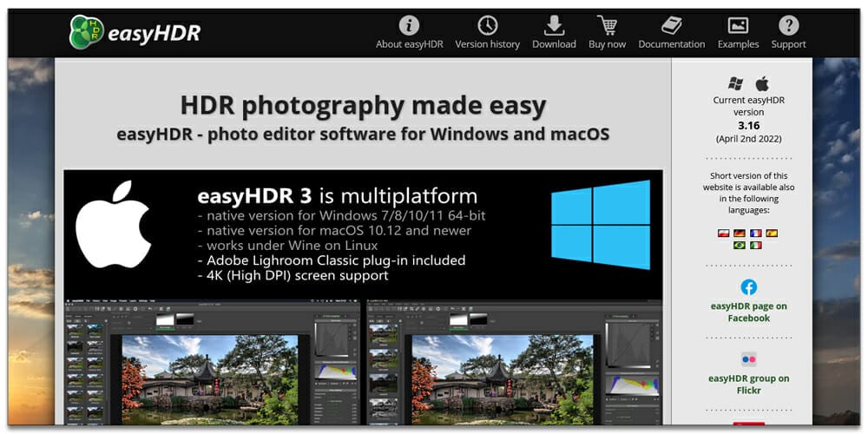Click the Download arrow icon
868x434 pixels.
point(554,25)
